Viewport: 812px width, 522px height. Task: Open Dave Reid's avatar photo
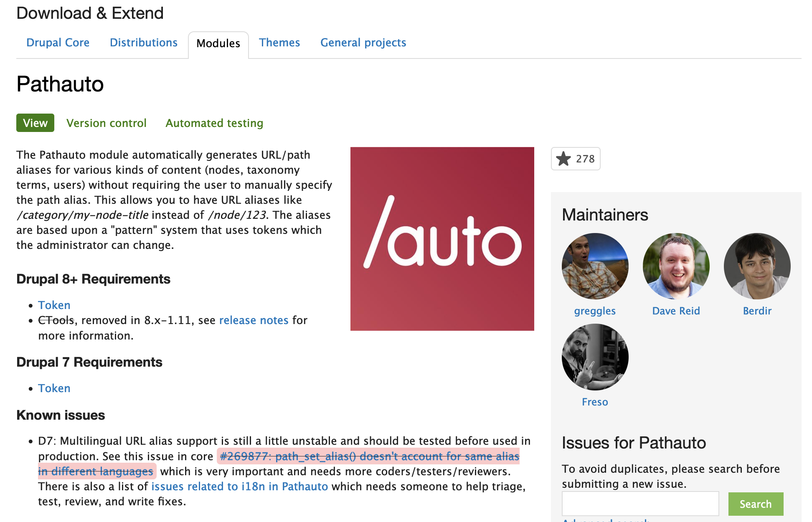676,266
